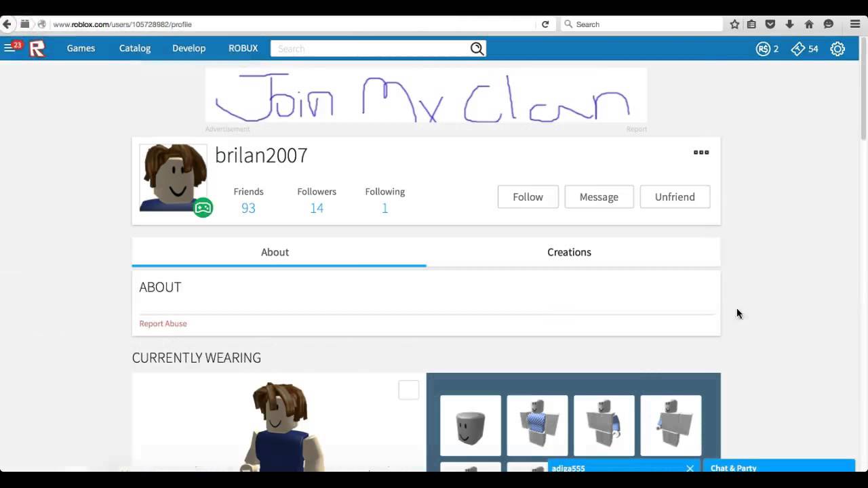
Task: Open the hamburger navigation menu
Action: tap(9, 48)
